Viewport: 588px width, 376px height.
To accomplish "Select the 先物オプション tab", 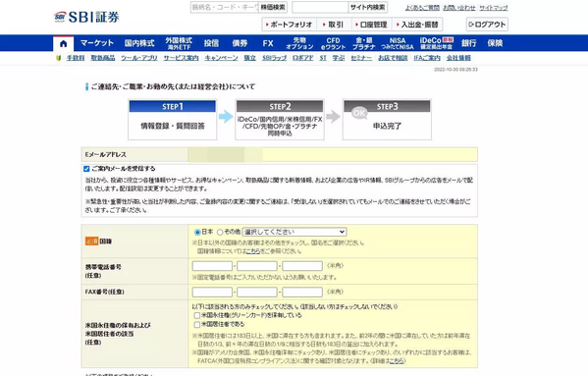I will click(x=299, y=43).
